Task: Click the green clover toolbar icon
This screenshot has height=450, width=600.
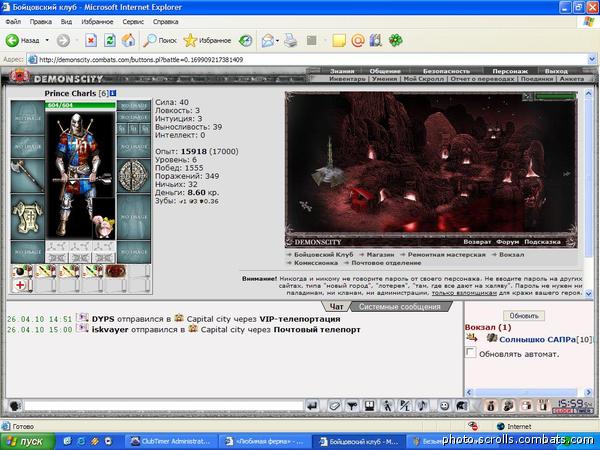Action: 396,40
